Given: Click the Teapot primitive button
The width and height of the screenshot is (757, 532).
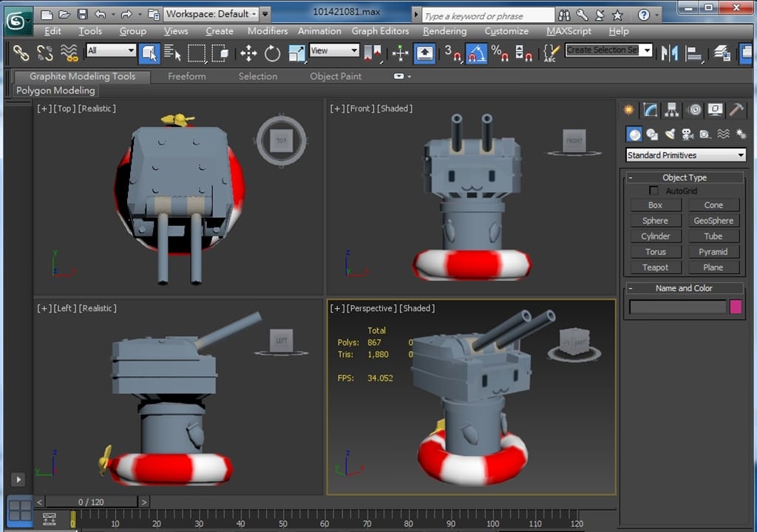Looking at the screenshot, I should (x=655, y=267).
